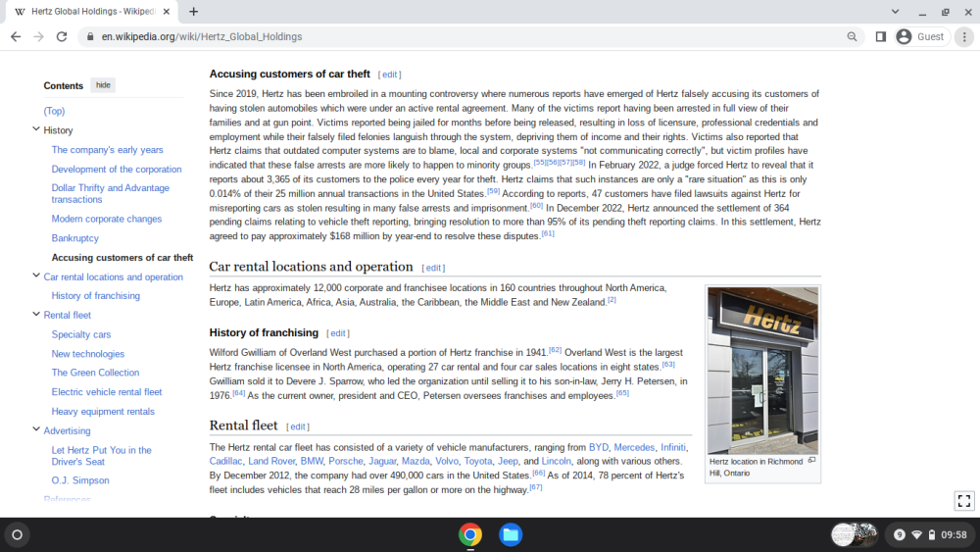The width and height of the screenshot is (980, 552).
Task: Jump to O.J. Simpson section
Action: [x=80, y=480]
